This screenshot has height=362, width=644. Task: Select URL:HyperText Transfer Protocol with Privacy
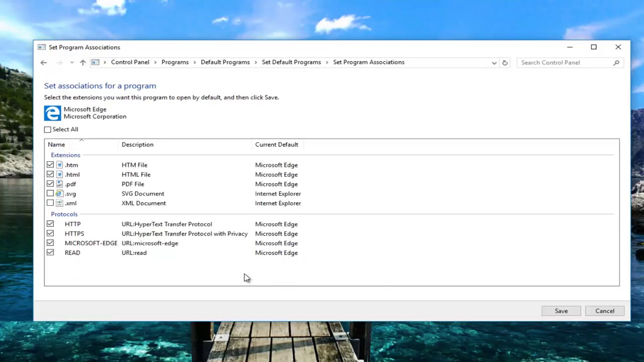185,234
